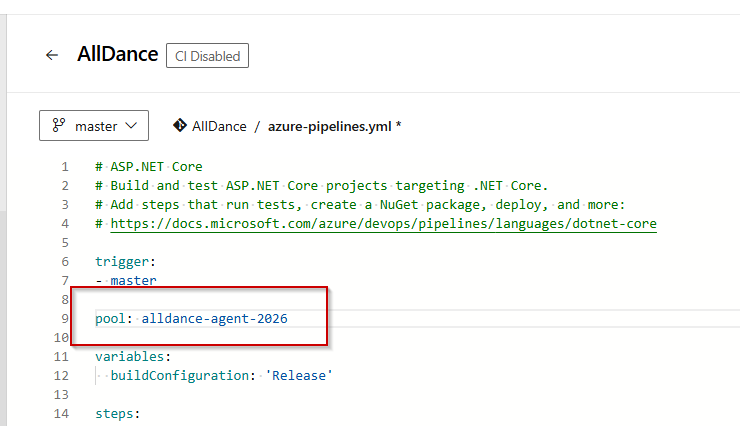Click line number 1 in the gutter

[64, 167]
